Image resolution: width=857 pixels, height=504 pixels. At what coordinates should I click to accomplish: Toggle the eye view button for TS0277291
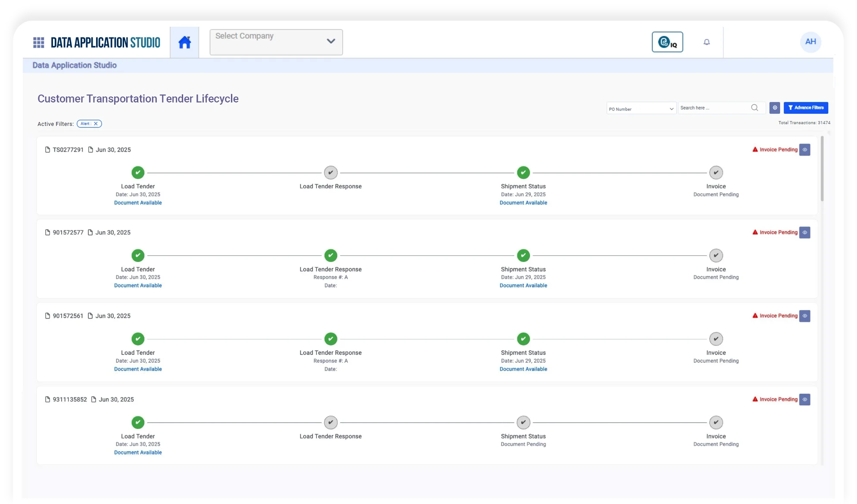[804, 150]
